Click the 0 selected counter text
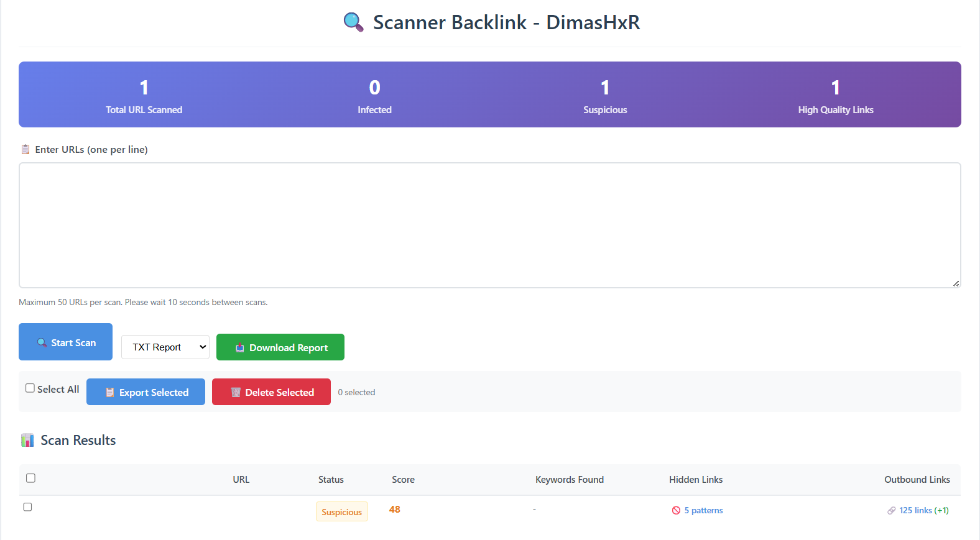Viewport: 980px width, 540px height. (356, 392)
